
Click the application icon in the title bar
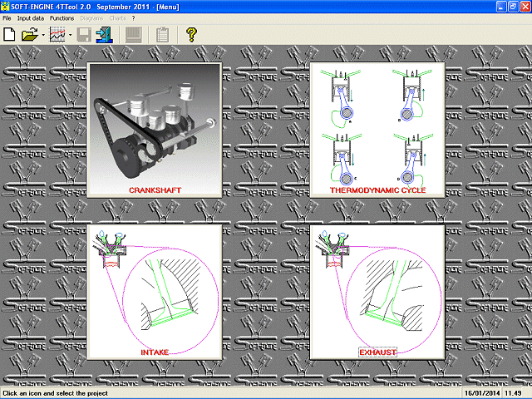(5, 7)
